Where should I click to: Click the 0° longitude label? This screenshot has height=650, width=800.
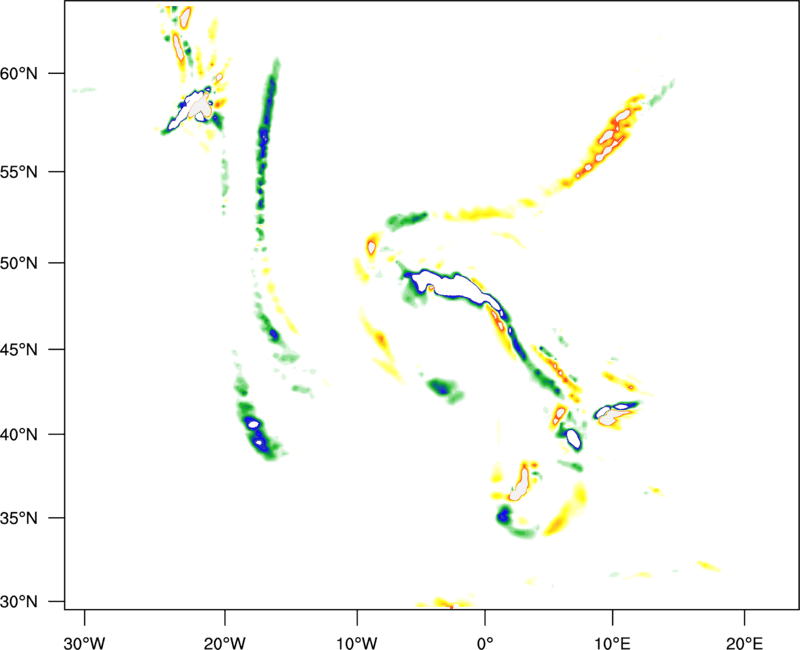tap(485, 643)
